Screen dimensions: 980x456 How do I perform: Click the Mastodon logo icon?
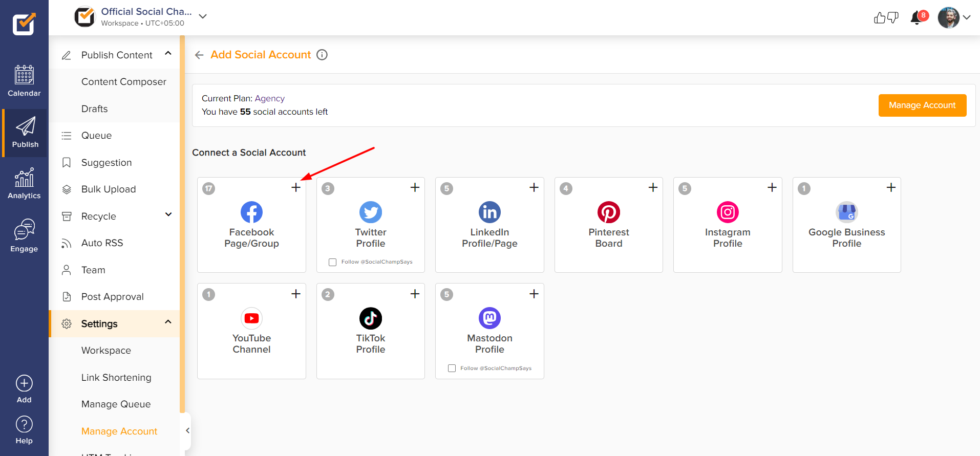489,318
